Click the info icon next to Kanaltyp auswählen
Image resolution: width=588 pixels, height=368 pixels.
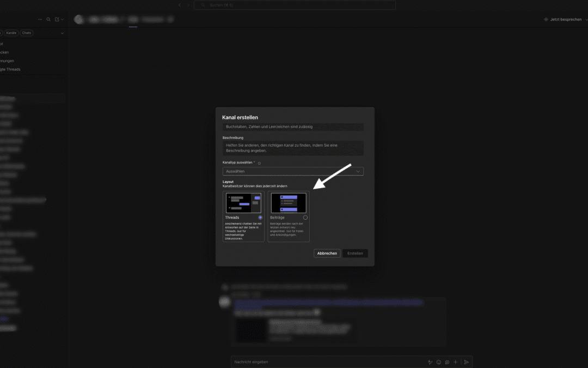[x=259, y=162]
